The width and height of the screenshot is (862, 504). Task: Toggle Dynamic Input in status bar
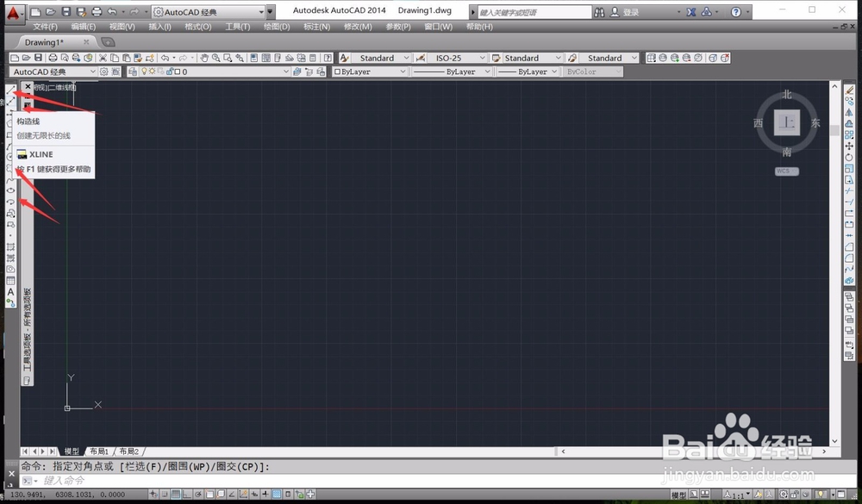[x=254, y=495]
